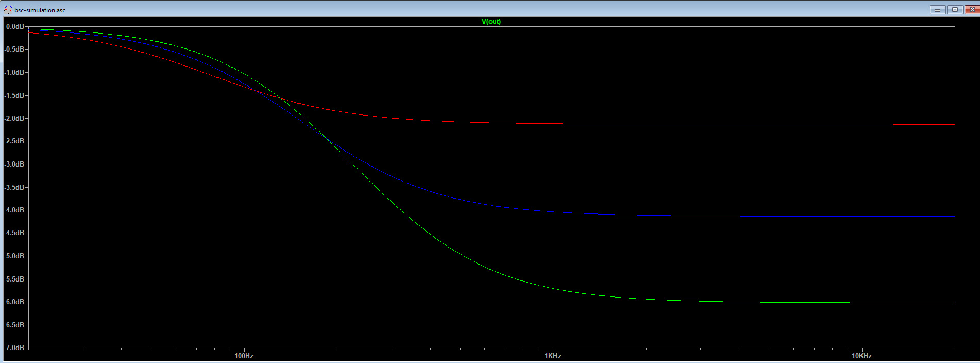Minimize the bsc-simulation.asc plot window
The height and width of the screenshot is (363, 980).
point(937,10)
